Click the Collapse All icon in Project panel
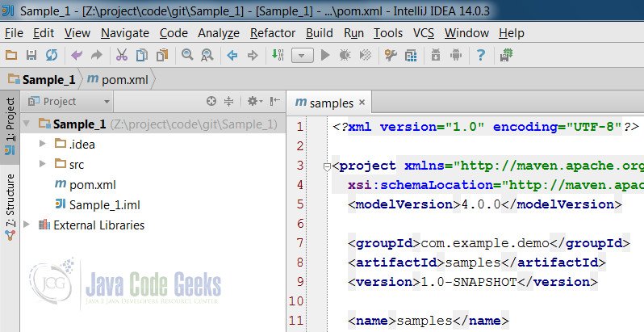This screenshot has width=644, height=332. [228, 101]
